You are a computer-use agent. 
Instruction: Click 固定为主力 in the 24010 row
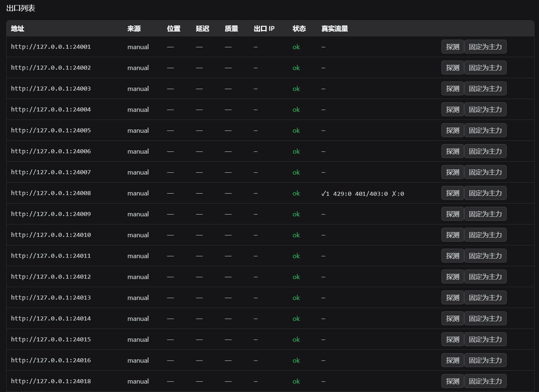click(485, 235)
